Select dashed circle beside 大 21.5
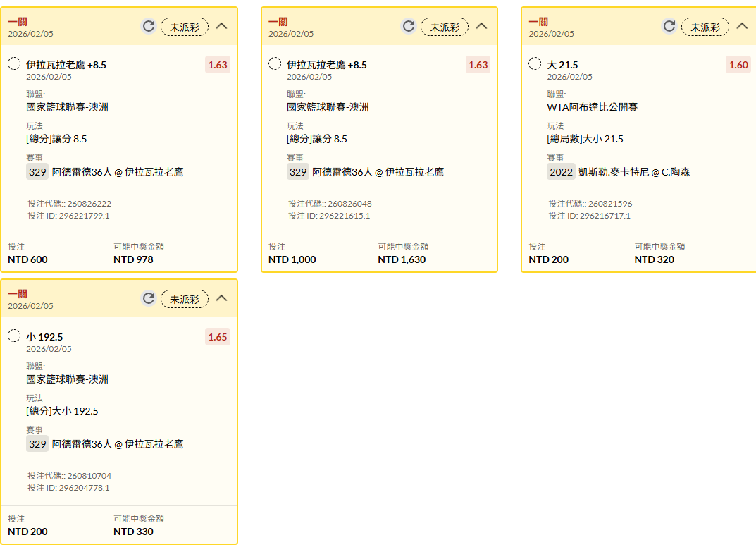This screenshot has width=756, height=545. click(535, 64)
